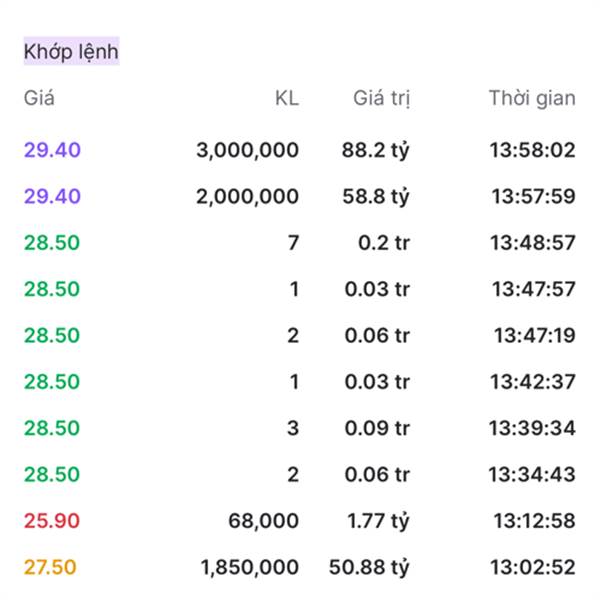
Task: Click the "Thời gian" column header
Action: tap(532, 98)
